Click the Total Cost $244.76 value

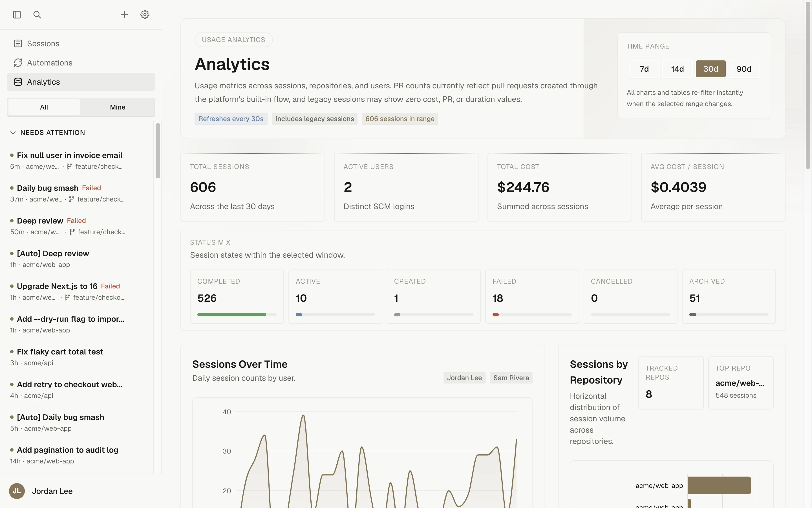(x=523, y=187)
